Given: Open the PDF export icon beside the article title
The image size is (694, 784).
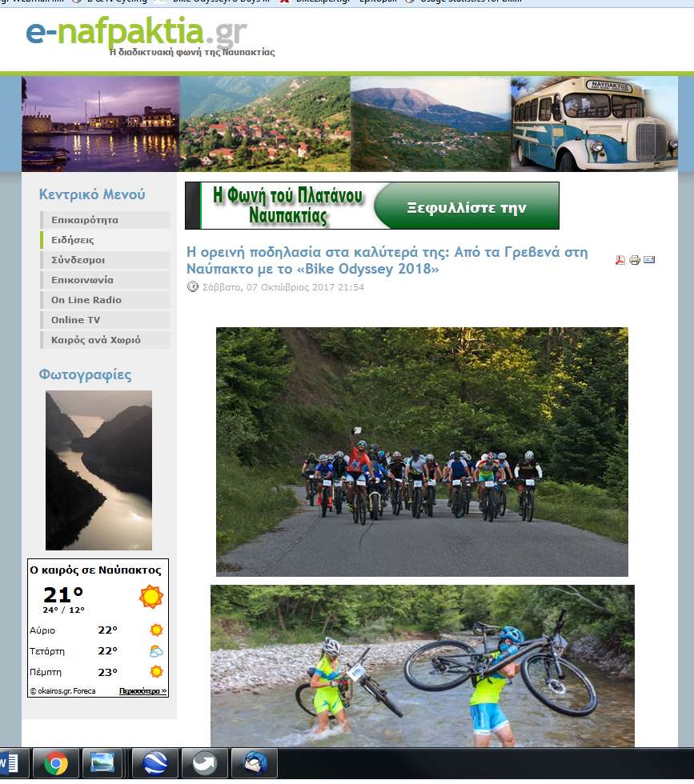Looking at the screenshot, I should tap(620, 259).
